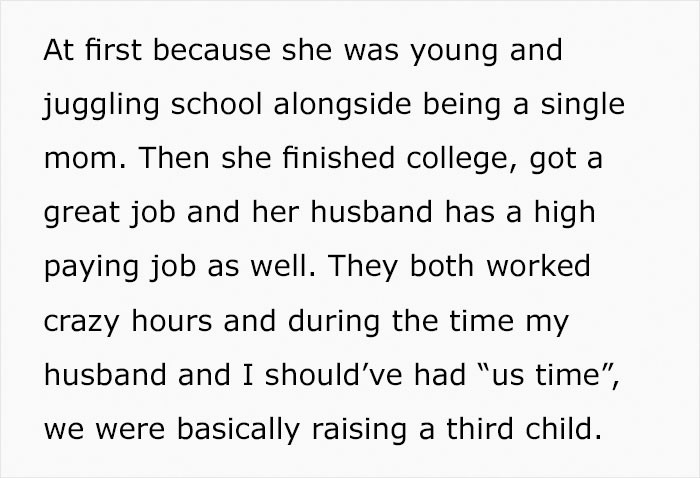Viewport: 700px width, 478px height.
Task: Click the word "alongside"
Action: 342,104
